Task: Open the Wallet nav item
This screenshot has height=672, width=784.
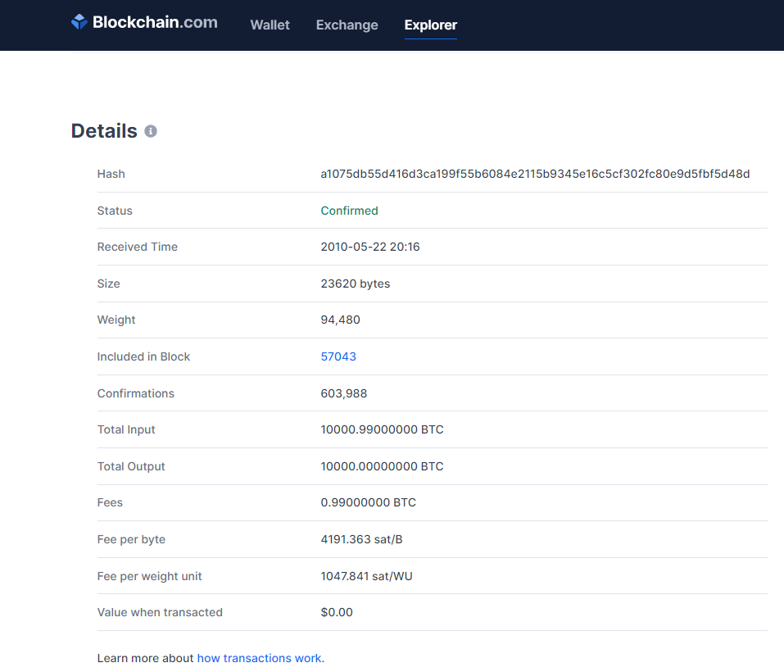Action: point(270,25)
